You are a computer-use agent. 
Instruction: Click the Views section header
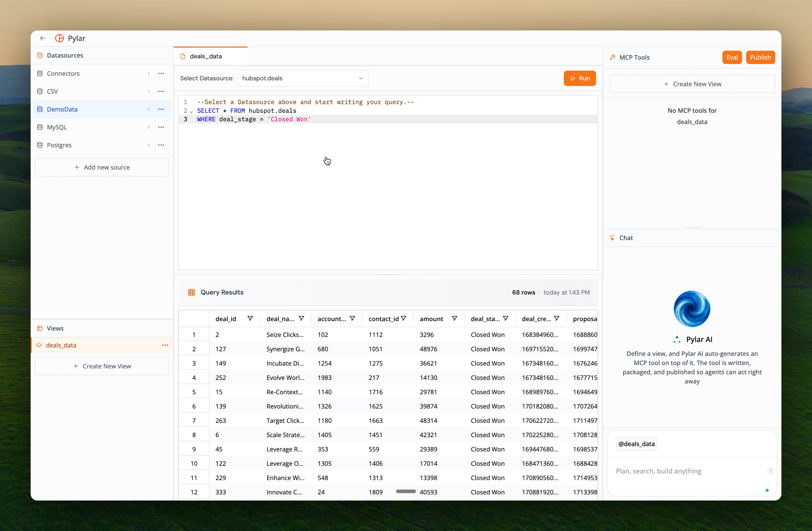[x=55, y=328]
